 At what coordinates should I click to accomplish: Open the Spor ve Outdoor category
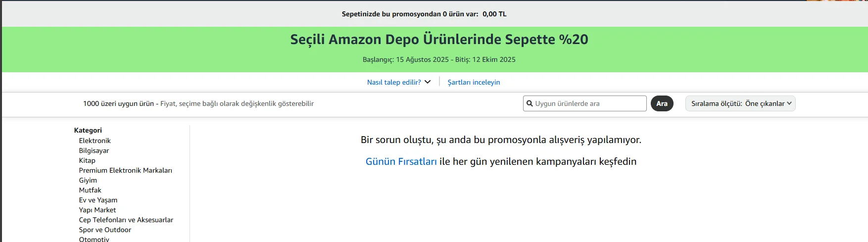point(105,230)
